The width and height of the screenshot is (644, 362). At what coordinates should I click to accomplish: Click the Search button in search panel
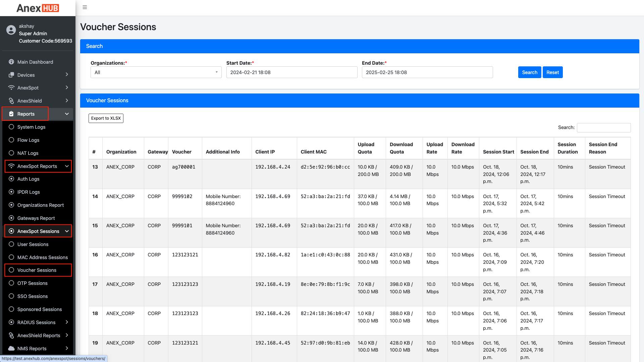coord(529,72)
